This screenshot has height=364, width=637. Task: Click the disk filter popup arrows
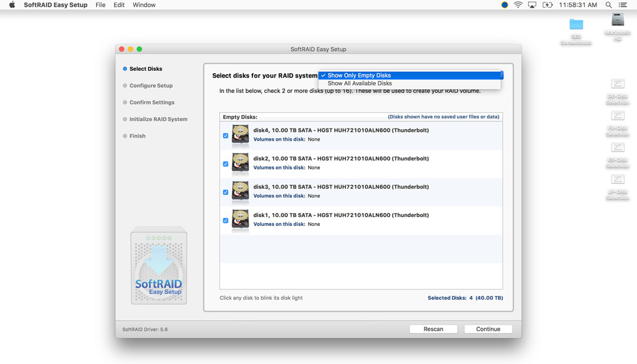point(501,75)
